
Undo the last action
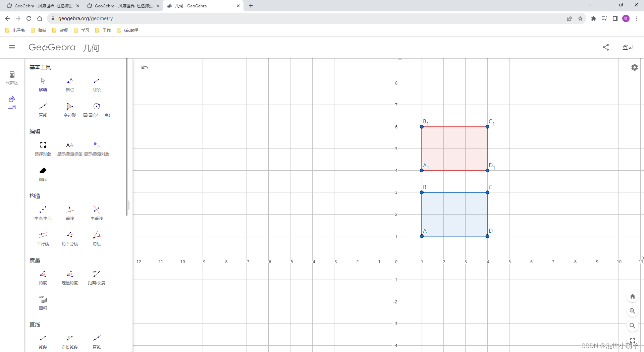click(145, 67)
